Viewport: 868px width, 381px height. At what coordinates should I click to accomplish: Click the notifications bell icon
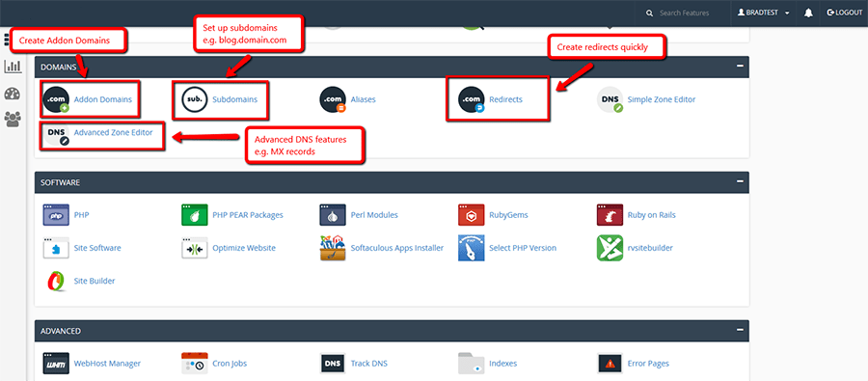[x=808, y=13]
